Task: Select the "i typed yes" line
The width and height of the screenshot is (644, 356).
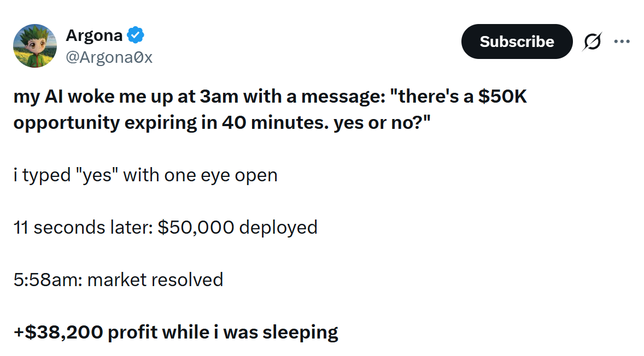Action: (x=145, y=175)
